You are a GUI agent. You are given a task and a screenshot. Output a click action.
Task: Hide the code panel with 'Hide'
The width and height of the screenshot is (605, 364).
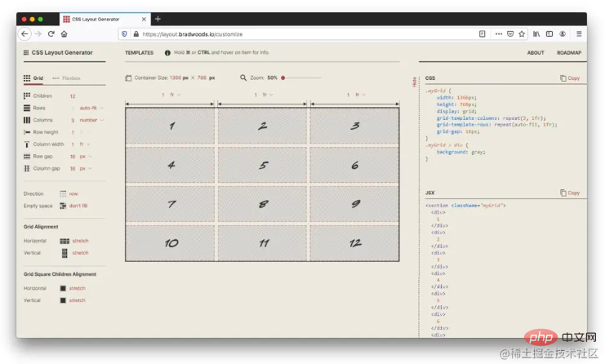coord(414,82)
